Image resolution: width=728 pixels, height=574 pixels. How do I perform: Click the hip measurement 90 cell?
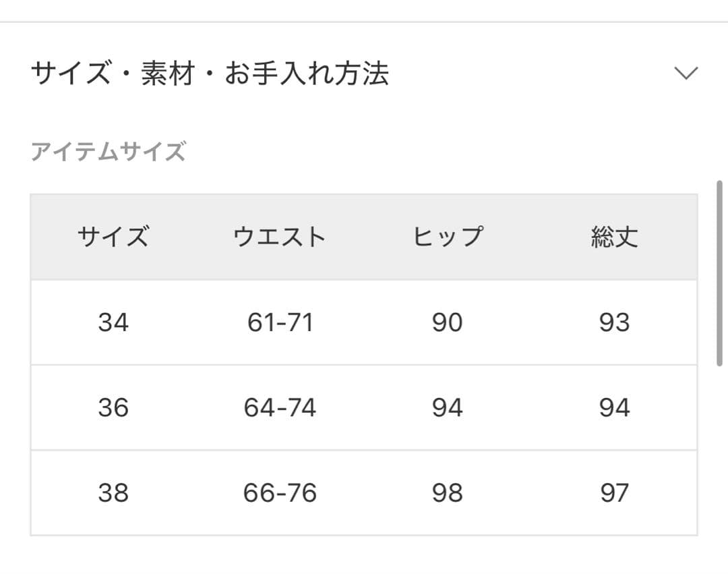point(448,322)
